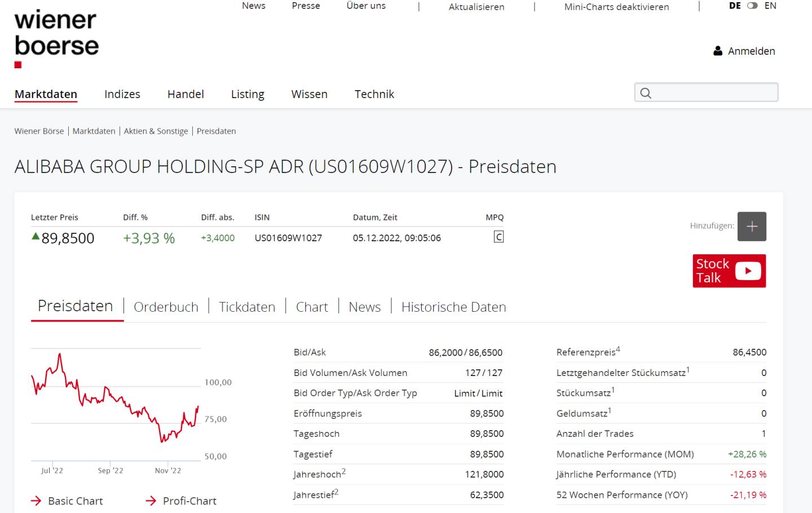Expand the Wissen navigation menu
The image size is (812, 513).
tap(309, 94)
